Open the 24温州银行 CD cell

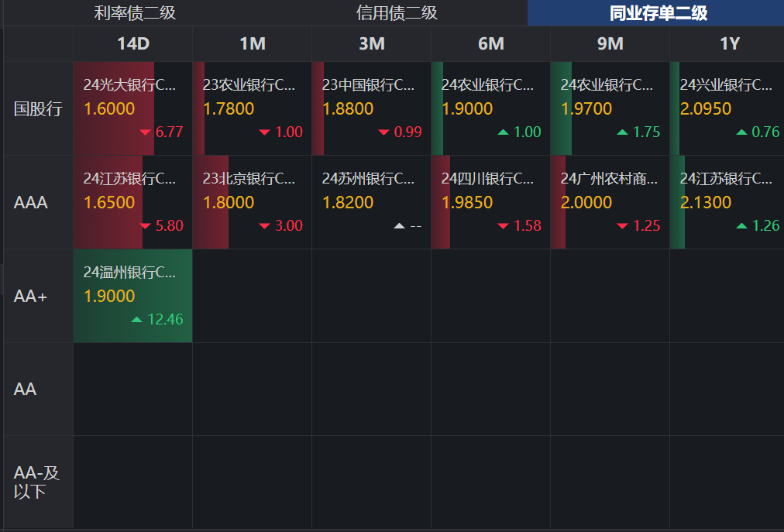pyautogui.click(x=132, y=295)
